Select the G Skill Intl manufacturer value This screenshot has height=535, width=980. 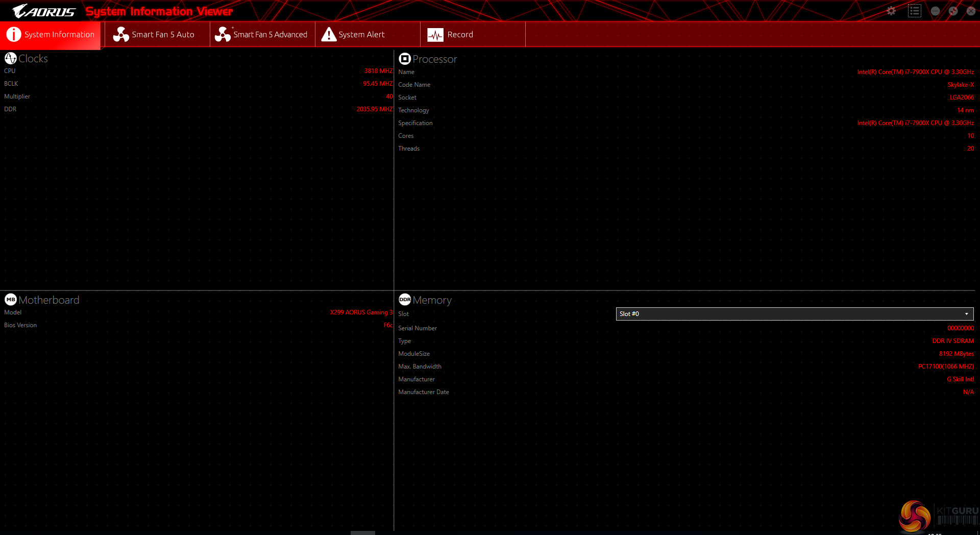click(x=961, y=379)
